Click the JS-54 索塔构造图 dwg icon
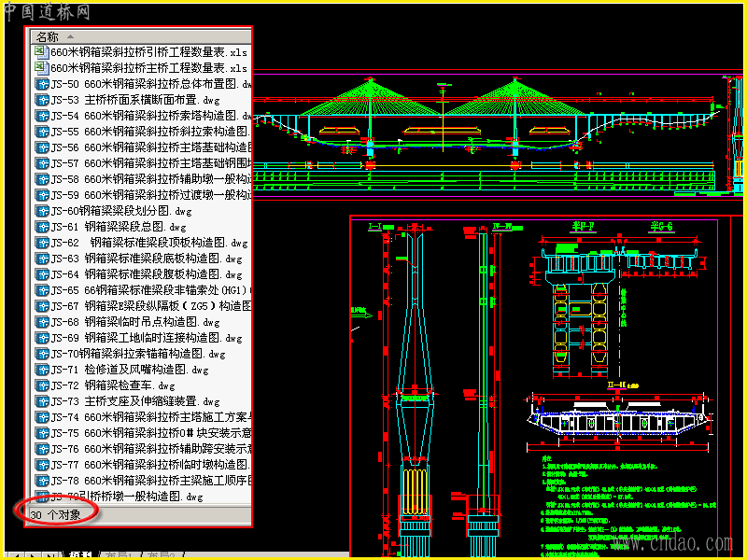Viewport: 747px width, 560px height. pos(42,116)
